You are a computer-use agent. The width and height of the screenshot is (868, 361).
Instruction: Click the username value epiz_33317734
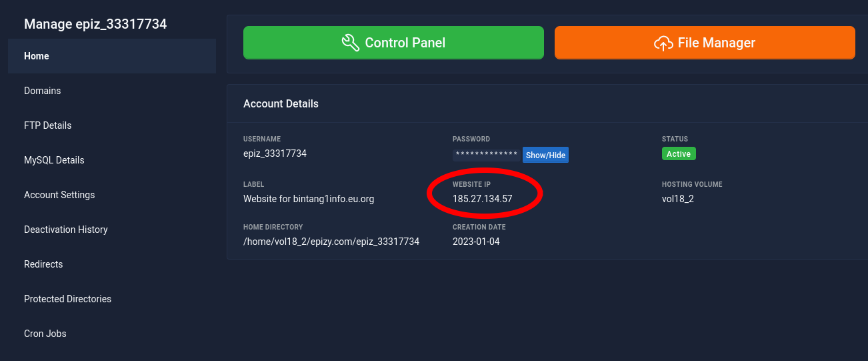pos(275,153)
